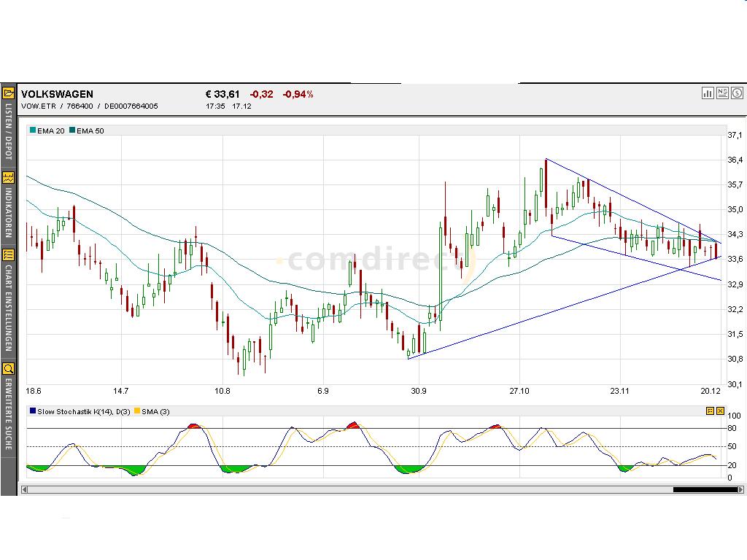Viewport: 747px width, 560px height.
Task: Close the Slow Stochastik indicator panel
Action: click(x=720, y=411)
